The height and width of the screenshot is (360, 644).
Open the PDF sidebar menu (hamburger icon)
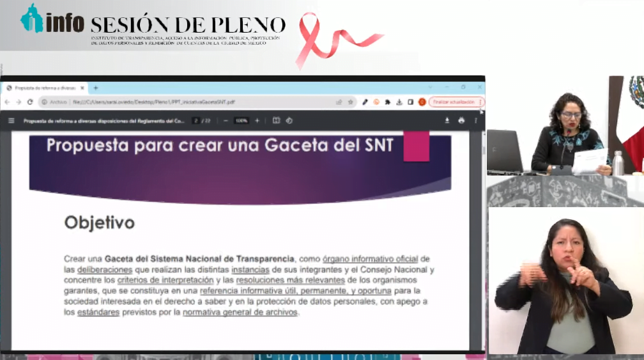pos(11,120)
